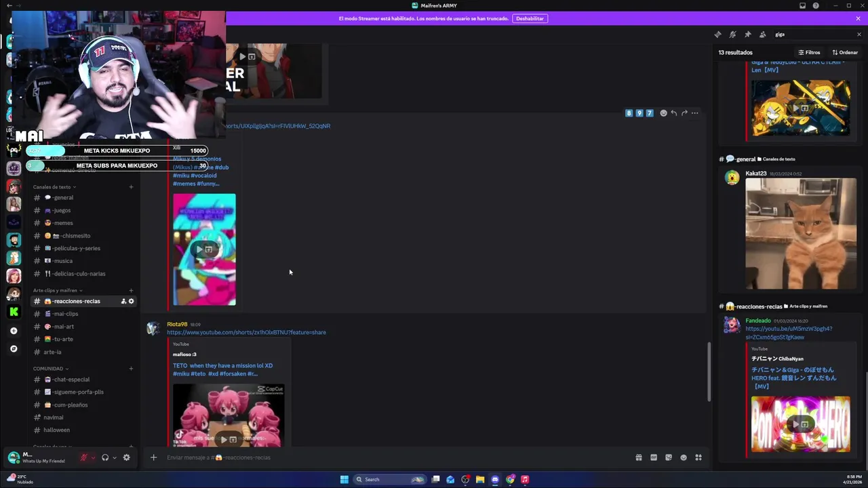Open output device dropdown next to headphones

click(114, 457)
